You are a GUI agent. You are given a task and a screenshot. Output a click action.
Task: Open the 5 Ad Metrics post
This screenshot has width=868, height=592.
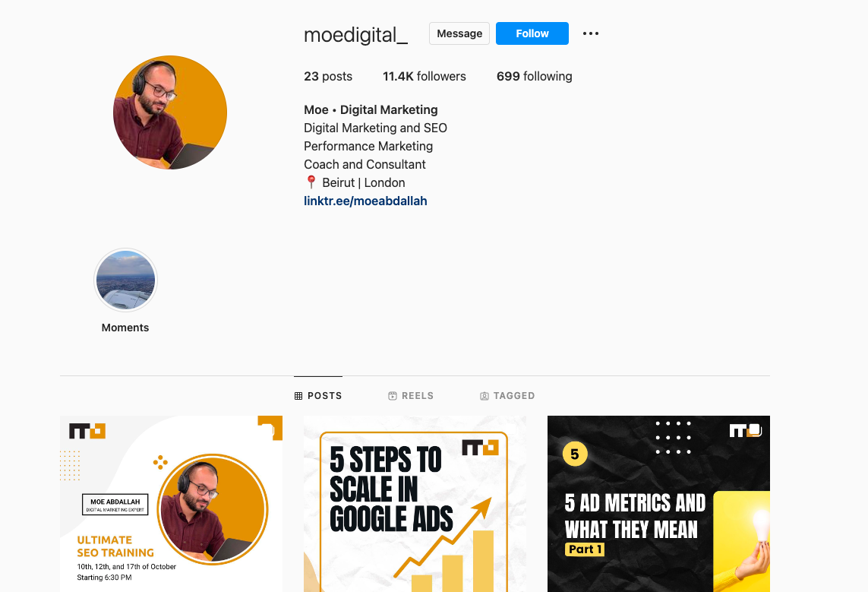point(658,504)
